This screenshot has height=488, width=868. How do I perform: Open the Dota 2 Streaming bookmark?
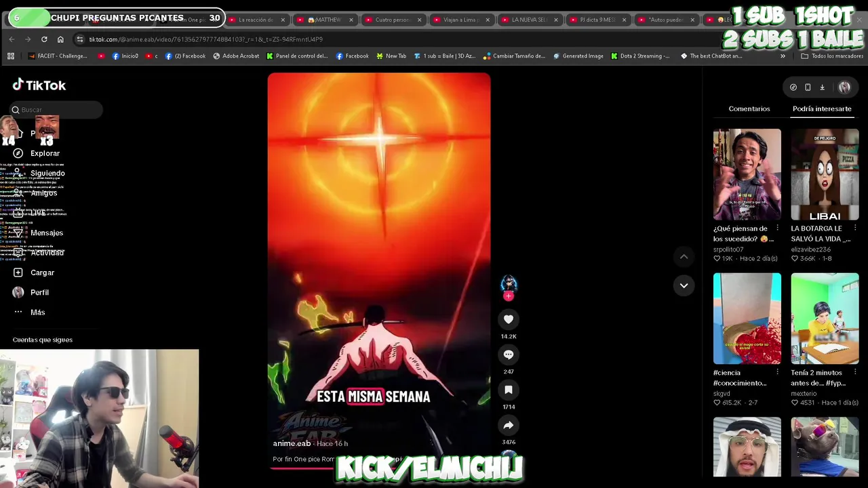640,56
